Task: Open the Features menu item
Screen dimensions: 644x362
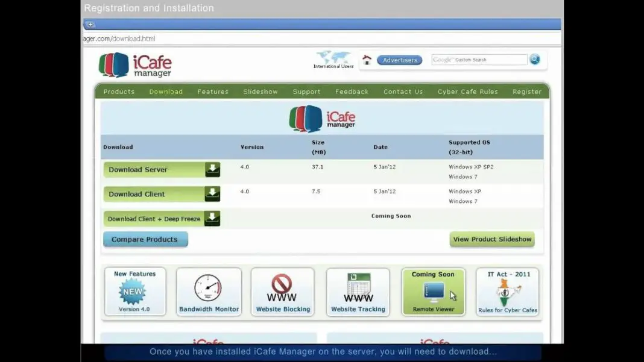Action: [213, 92]
